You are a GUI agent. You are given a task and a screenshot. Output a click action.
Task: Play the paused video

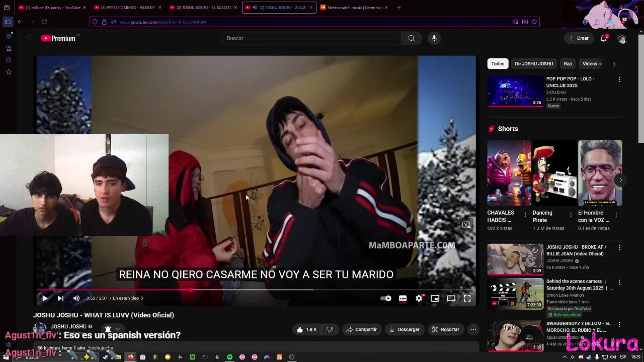(x=44, y=298)
